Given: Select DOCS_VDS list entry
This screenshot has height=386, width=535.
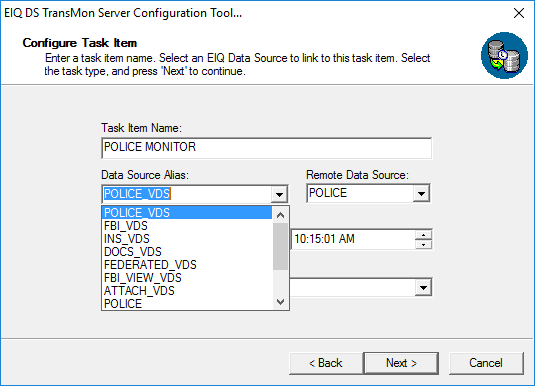Looking at the screenshot, I should coord(187,252).
